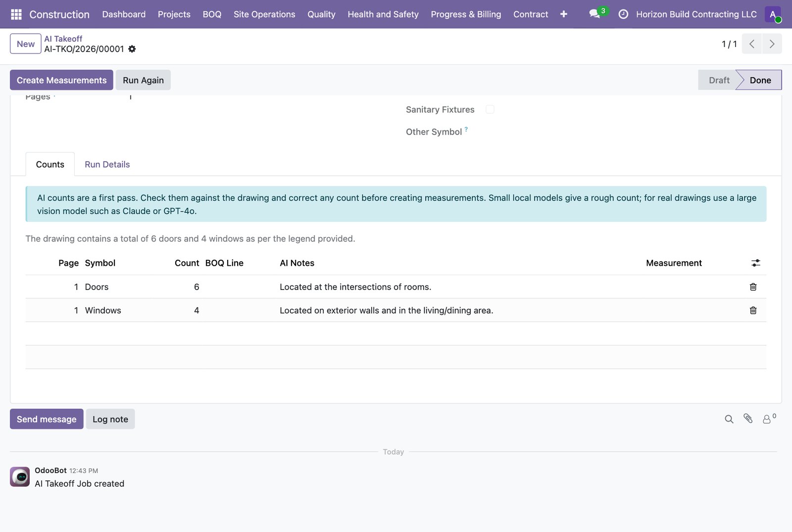Click the plus icon in the top menu
The height and width of the screenshot is (532, 792).
pos(563,14)
